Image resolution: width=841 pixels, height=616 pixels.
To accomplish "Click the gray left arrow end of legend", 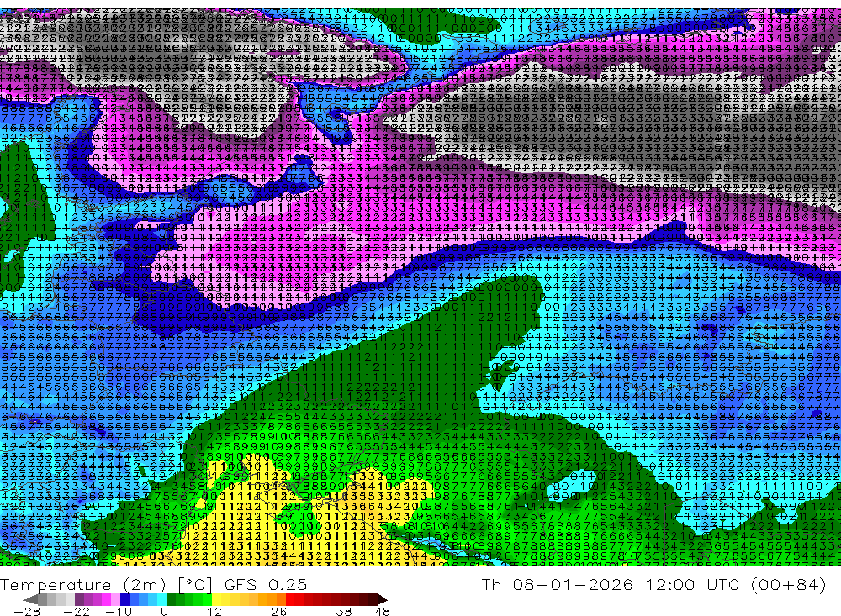I will [30, 599].
